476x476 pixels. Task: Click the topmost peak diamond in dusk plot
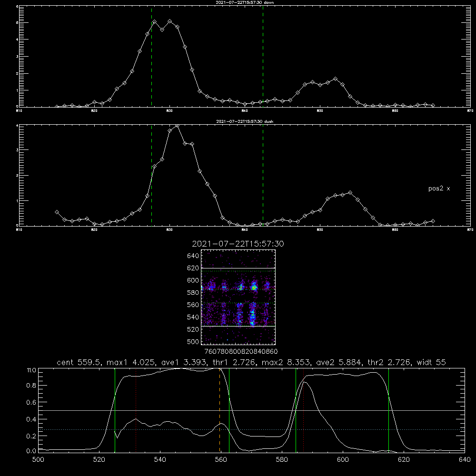[x=177, y=126]
